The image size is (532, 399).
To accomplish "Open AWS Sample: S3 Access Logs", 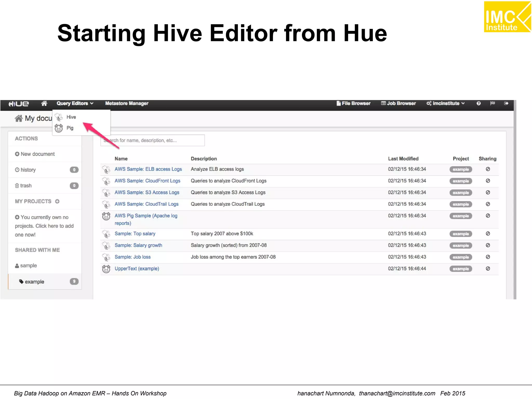I will pos(147,192).
